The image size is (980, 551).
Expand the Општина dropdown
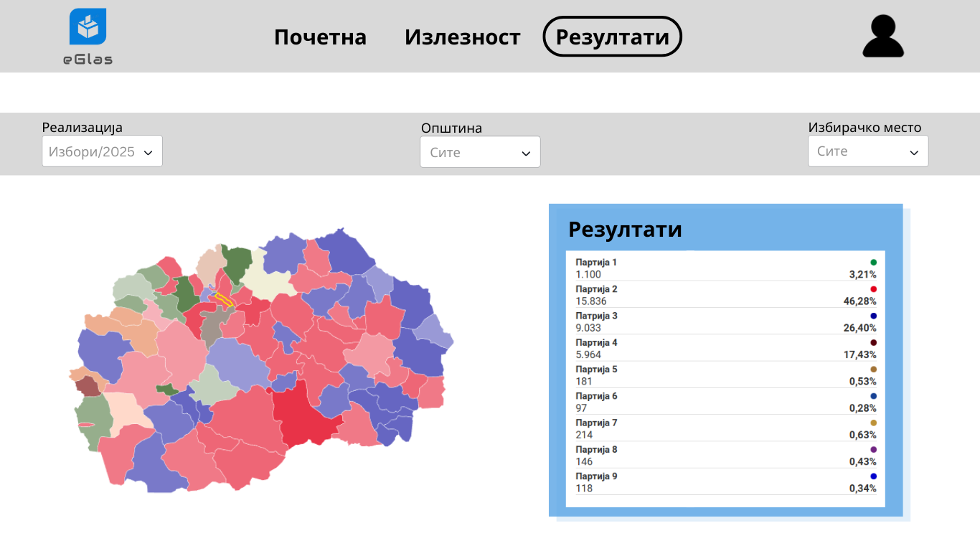point(480,152)
